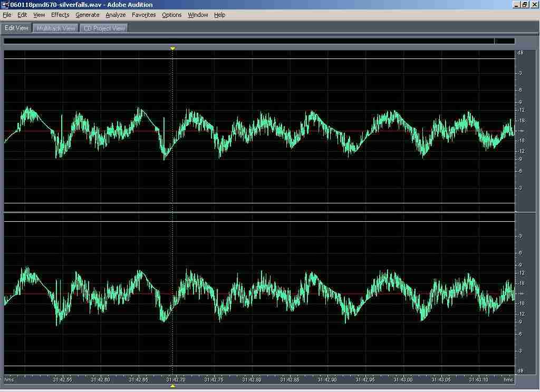
Task: Restore down the Adobe Audition window
Action: [525, 5]
